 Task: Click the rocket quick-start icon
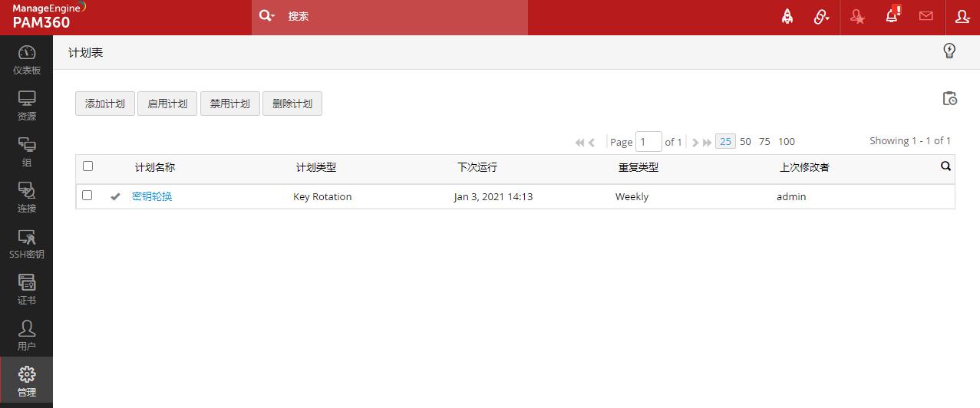point(787,16)
